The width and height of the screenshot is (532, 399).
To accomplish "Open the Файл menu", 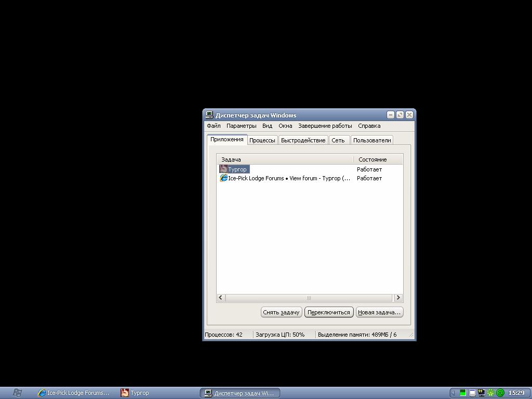I will (x=214, y=126).
